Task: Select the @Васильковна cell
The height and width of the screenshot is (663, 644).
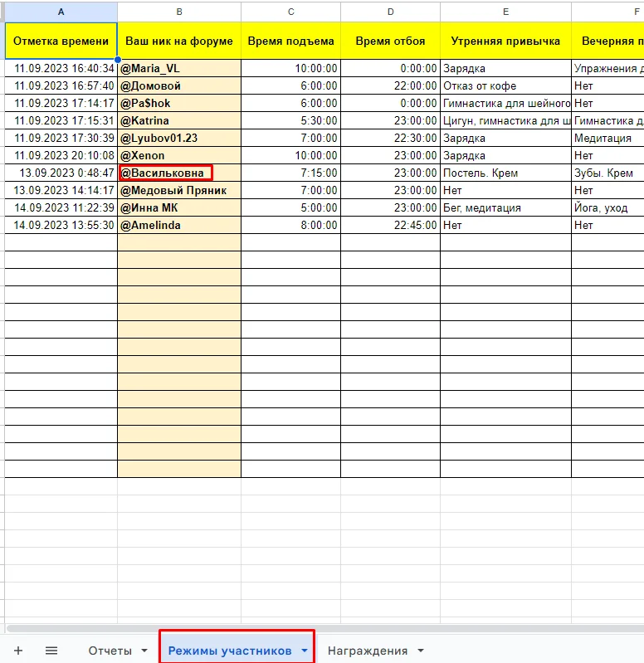Action: pos(179,173)
